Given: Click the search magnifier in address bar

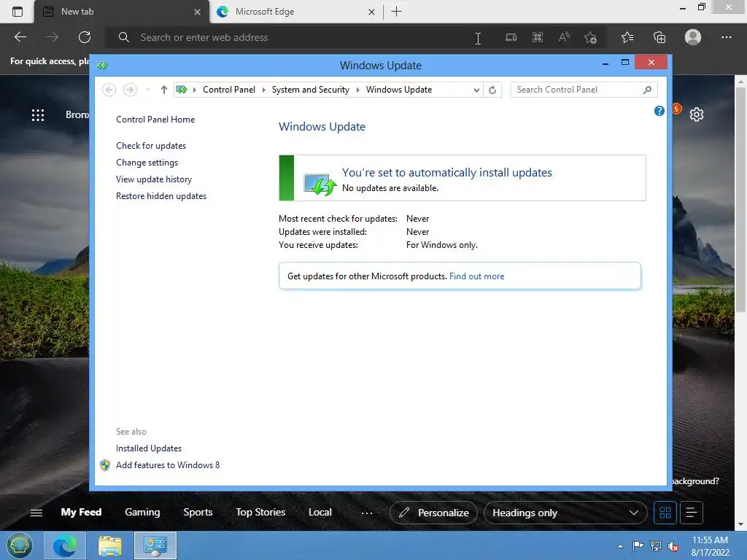Looking at the screenshot, I should 124,37.
